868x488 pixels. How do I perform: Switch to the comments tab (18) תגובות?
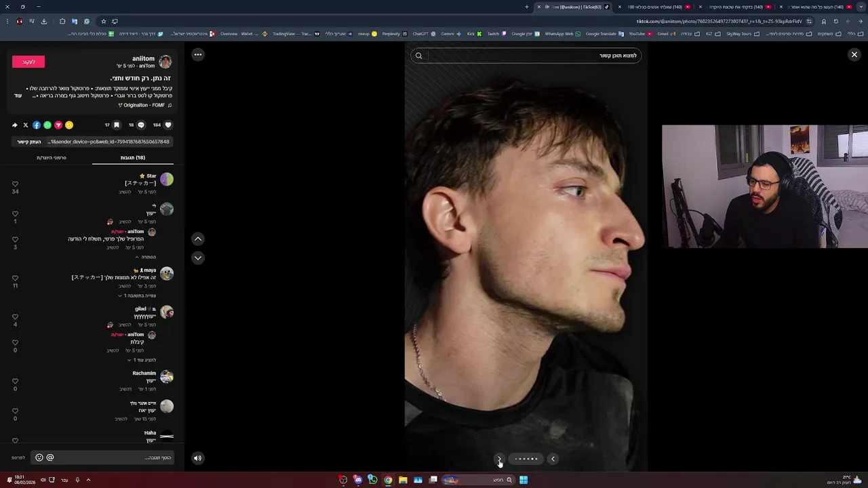tap(133, 158)
